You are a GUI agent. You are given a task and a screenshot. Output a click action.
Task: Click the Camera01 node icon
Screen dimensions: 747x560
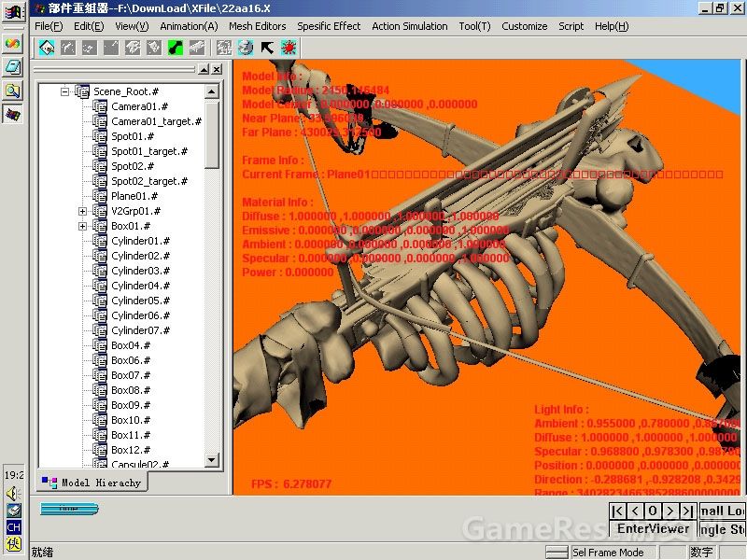tap(100, 106)
